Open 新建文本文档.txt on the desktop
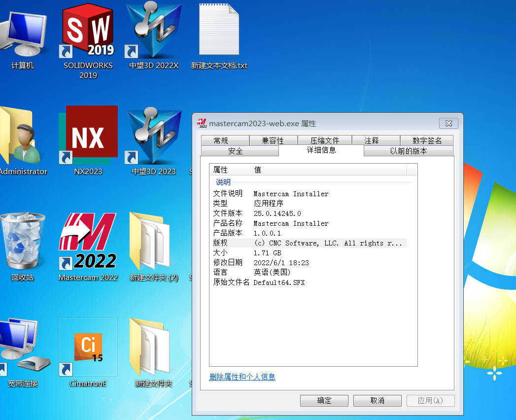 click(x=218, y=30)
